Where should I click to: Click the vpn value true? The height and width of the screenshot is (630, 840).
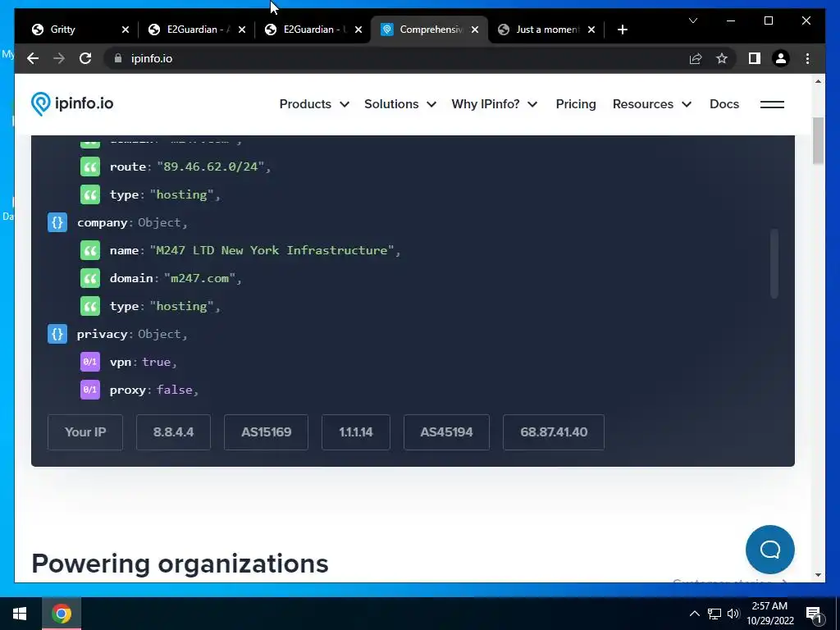[x=156, y=362]
